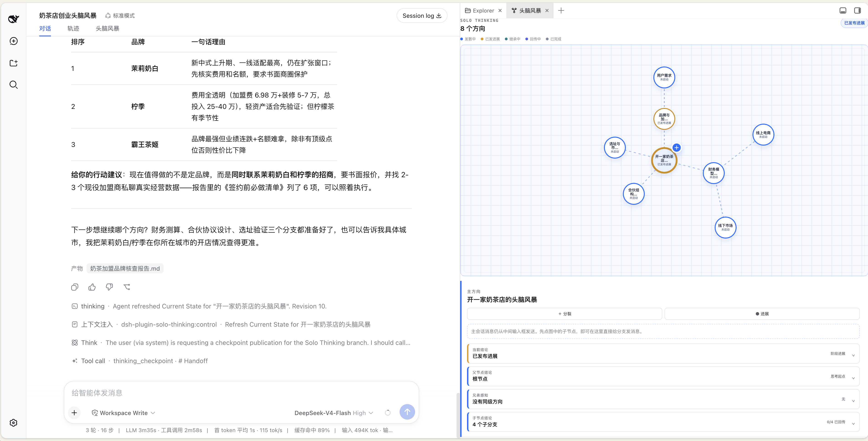Expand the 当前结论 已发布进展 row
The height and width of the screenshot is (441, 868).
click(663, 353)
